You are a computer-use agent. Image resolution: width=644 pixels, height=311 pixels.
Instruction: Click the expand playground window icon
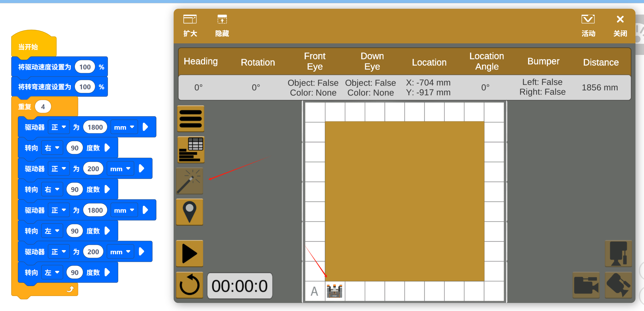pyautogui.click(x=190, y=19)
